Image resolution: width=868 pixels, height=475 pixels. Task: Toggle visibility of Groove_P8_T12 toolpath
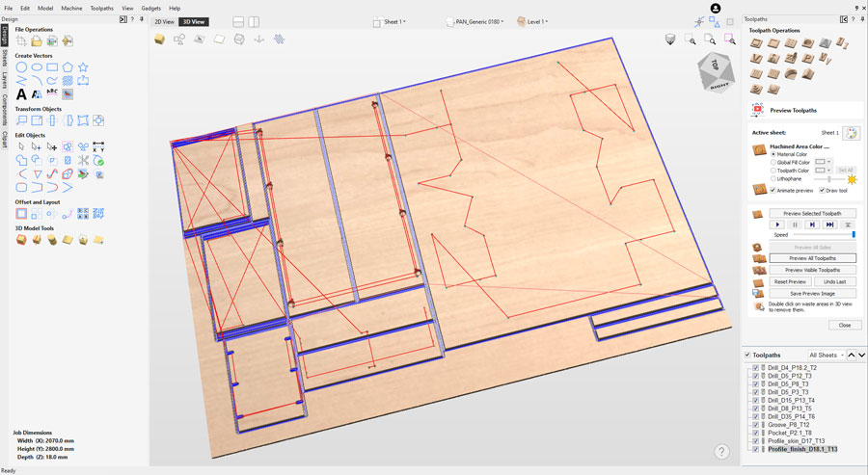(755, 425)
